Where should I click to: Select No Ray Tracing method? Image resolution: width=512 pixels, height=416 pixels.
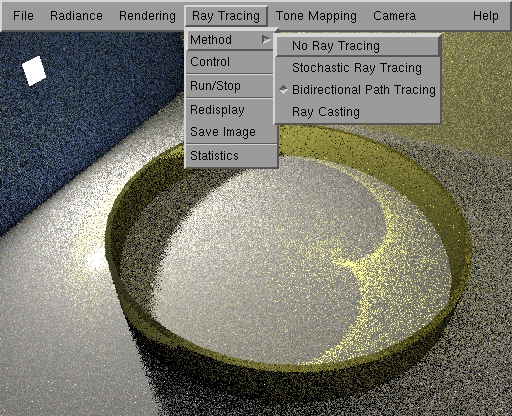point(358,46)
